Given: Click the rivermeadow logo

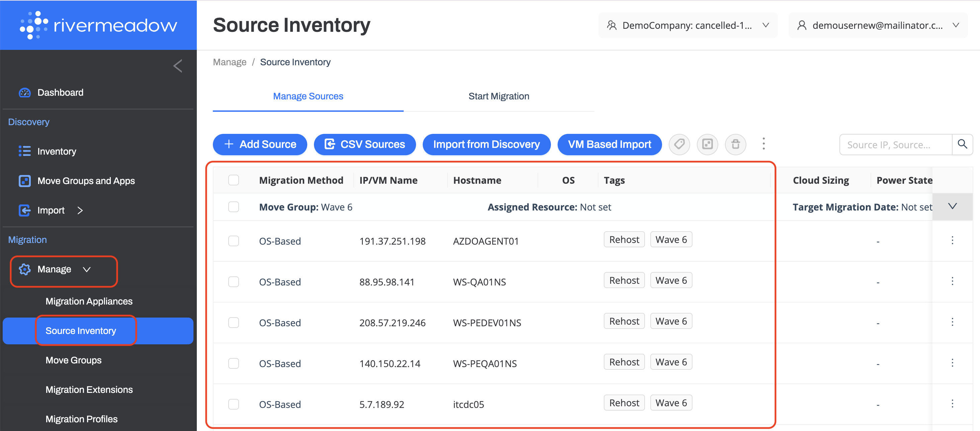Looking at the screenshot, I should [98, 25].
